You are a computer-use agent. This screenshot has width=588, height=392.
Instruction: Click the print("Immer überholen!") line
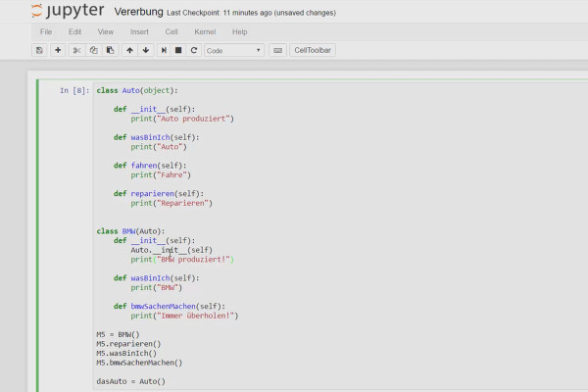184,316
